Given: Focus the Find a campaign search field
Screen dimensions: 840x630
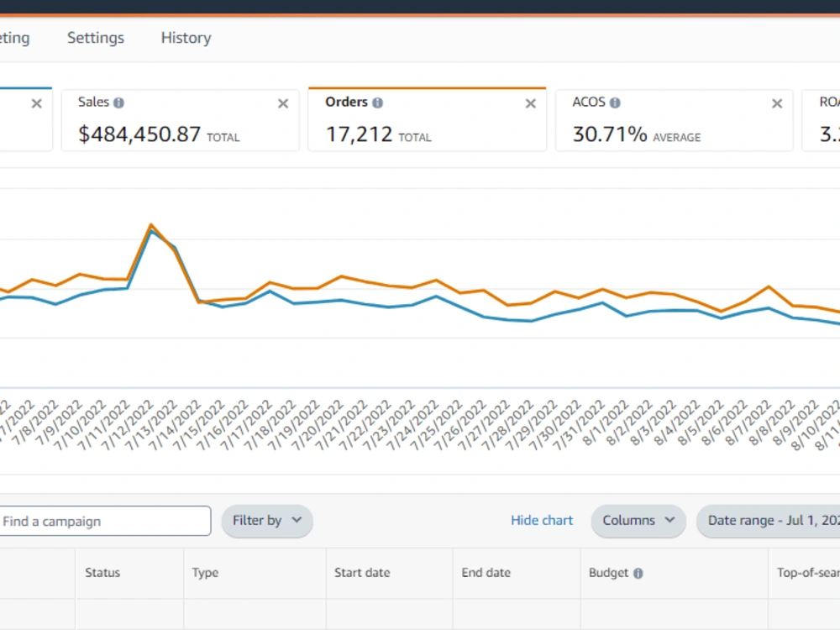Looking at the screenshot, I should (x=104, y=521).
